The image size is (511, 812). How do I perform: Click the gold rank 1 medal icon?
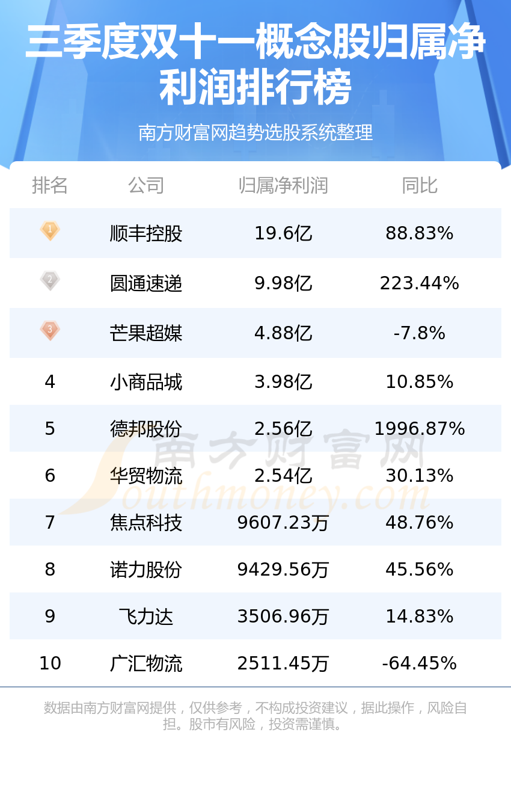[x=50, y=231]
